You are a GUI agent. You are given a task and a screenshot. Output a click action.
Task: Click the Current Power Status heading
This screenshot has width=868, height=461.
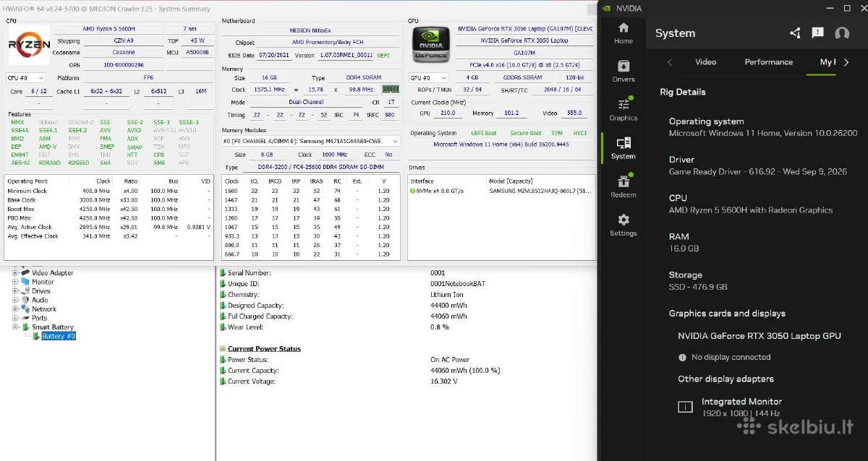[x=264, y=349]
